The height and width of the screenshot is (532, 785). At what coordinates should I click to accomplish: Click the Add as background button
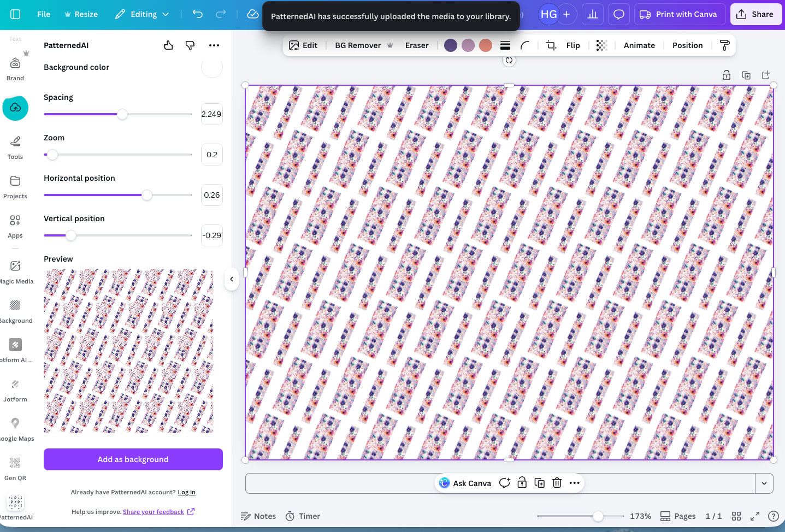pyautogui.click(x=133, y=459)
